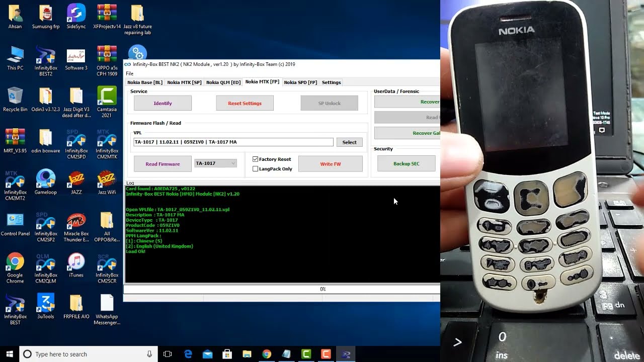Open the File menu
The height and width of the screenshot is (362, 644).
(x=129, y=73)
